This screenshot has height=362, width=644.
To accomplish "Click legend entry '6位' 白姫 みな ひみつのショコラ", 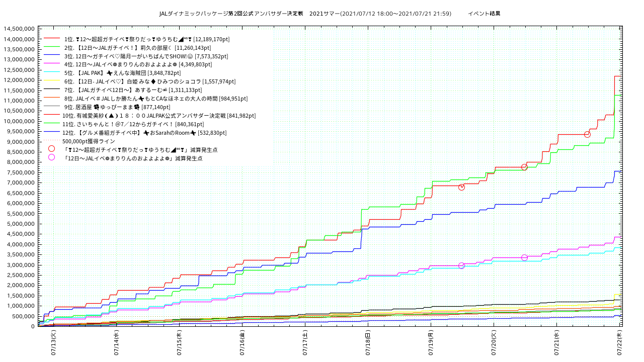I will [x=150, y=81].
